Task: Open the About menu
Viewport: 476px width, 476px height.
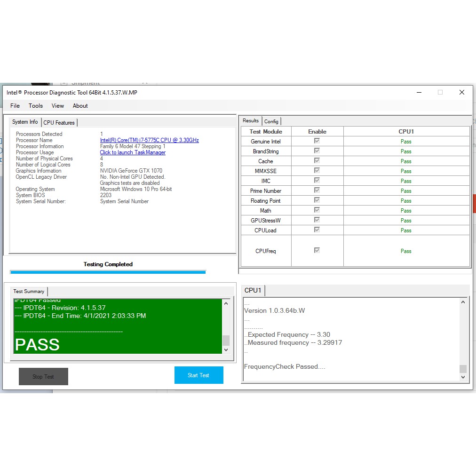Action: 80,106
